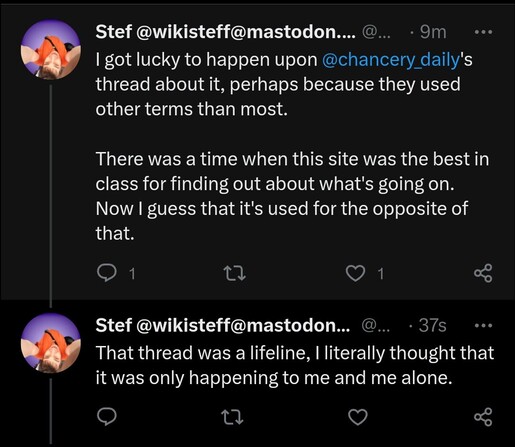Open more options on the 9m tweet

tap(483, 32)
